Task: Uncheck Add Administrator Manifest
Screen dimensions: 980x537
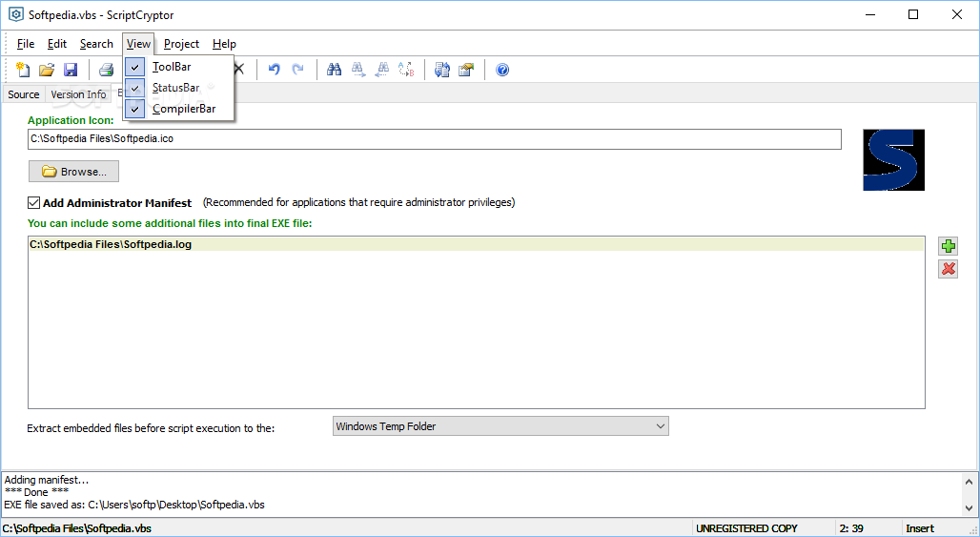Action: (x=33, y=202)
